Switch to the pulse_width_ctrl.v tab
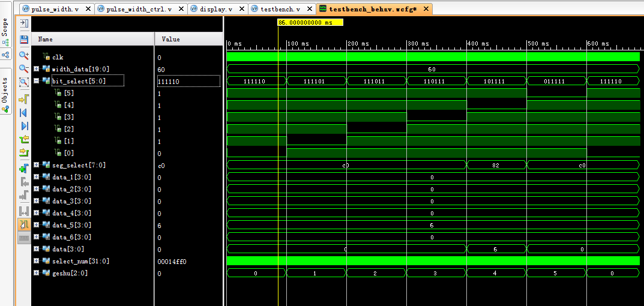 (138, 9)
